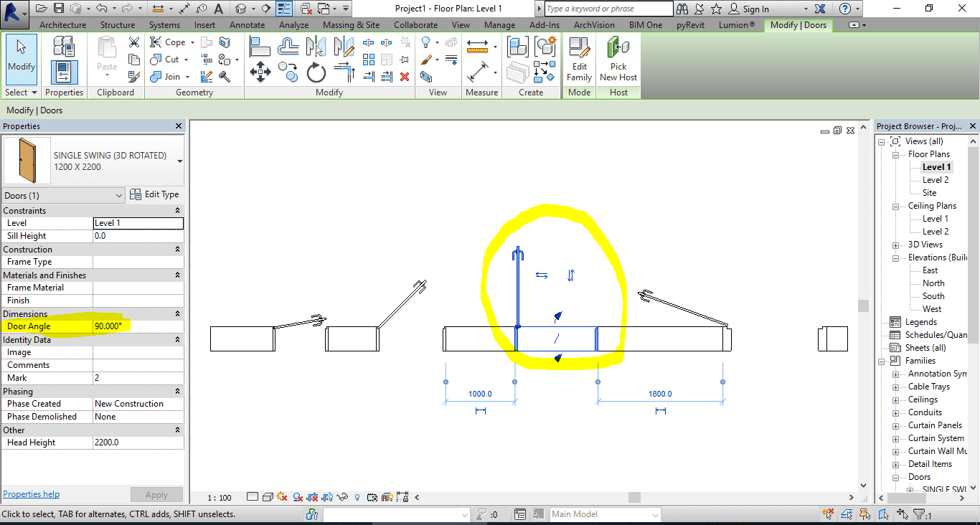The height and width of the screenshot is (525, 980).
Task: Toggle door horizontal flip control arrows
Action: pyautogui.click(x=542, y=275)
